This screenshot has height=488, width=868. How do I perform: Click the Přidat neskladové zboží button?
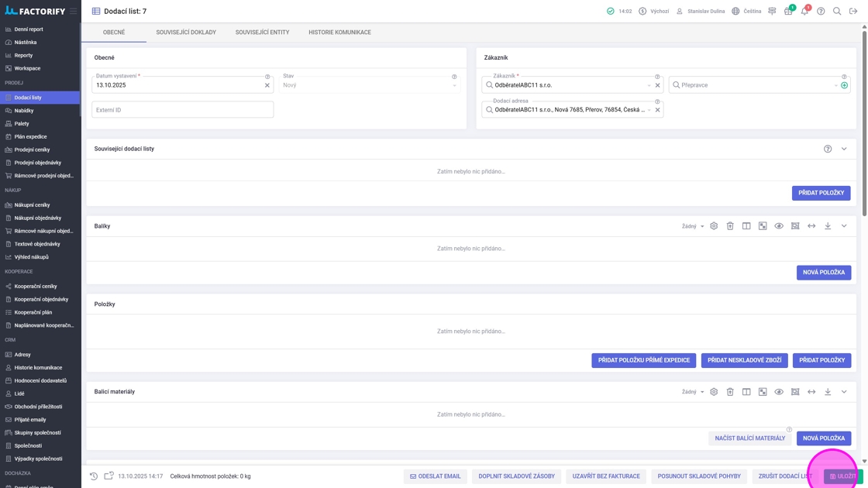point(744,360)
